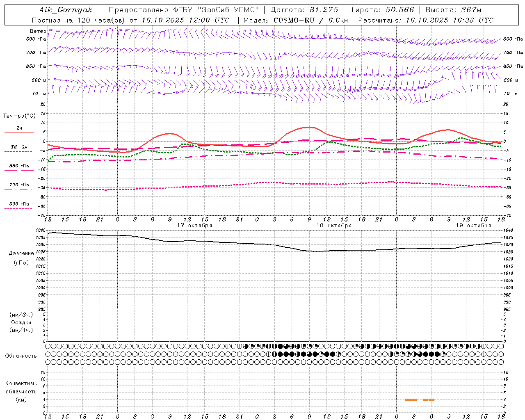Screen dimensions: 525x420
Task: Select the provider text ФГБУ "ЗапСиб УГМС"
Action: [x=216, y=10]
